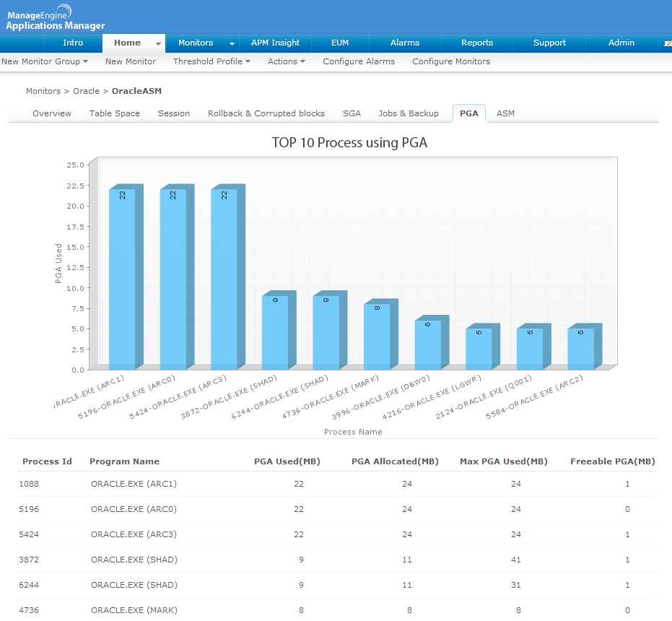The image size is (672, 621).
Task: Open process ID 5424 in the table
Action: [28, 534]
